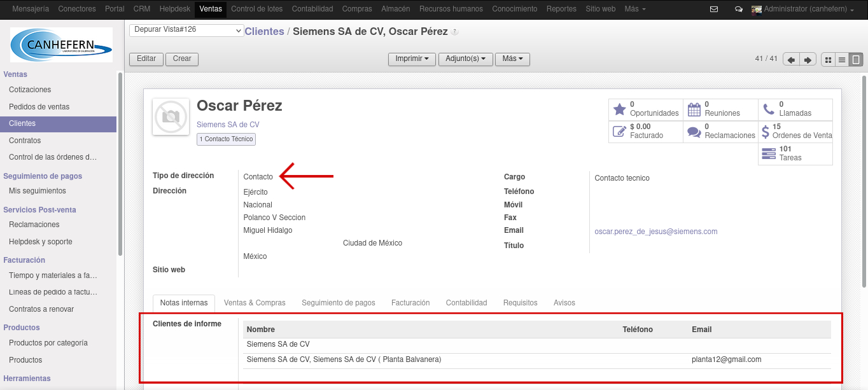Click the Editar button
The height and width of the screenshot is (390, 868).
pos(146,59)
